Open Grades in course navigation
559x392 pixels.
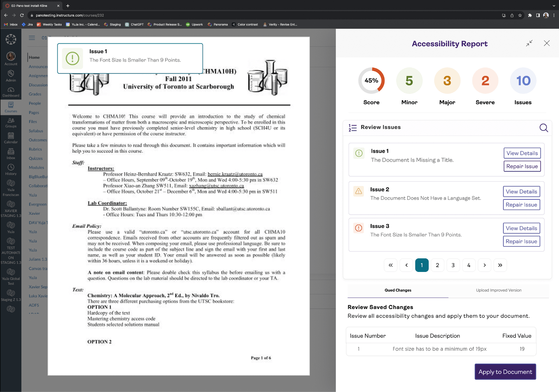pos(35,94)
